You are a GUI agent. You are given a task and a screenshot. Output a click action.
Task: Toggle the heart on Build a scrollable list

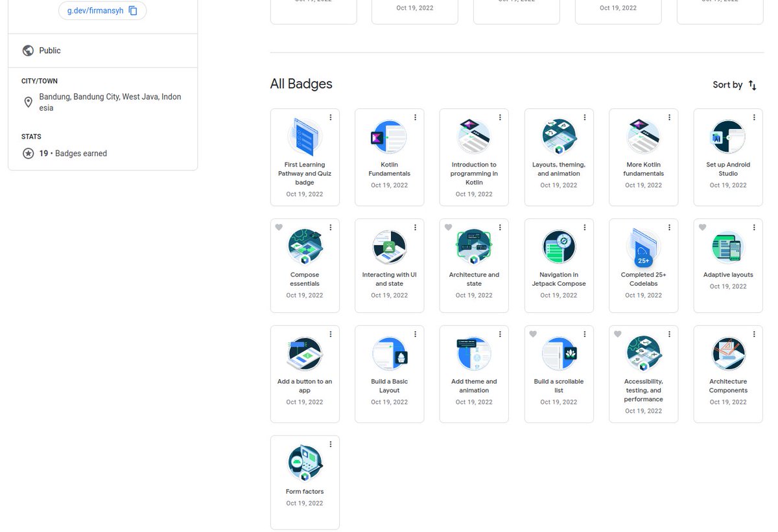click(x=533, y=334)
